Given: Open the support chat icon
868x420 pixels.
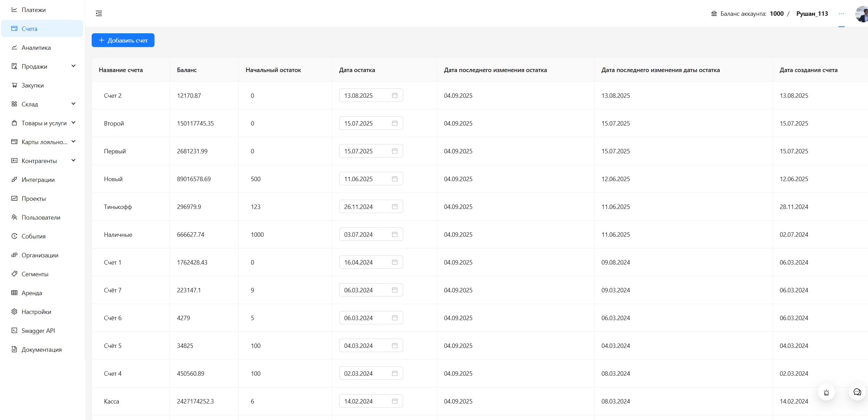Looking at the screenshot, I should [857, 392].
